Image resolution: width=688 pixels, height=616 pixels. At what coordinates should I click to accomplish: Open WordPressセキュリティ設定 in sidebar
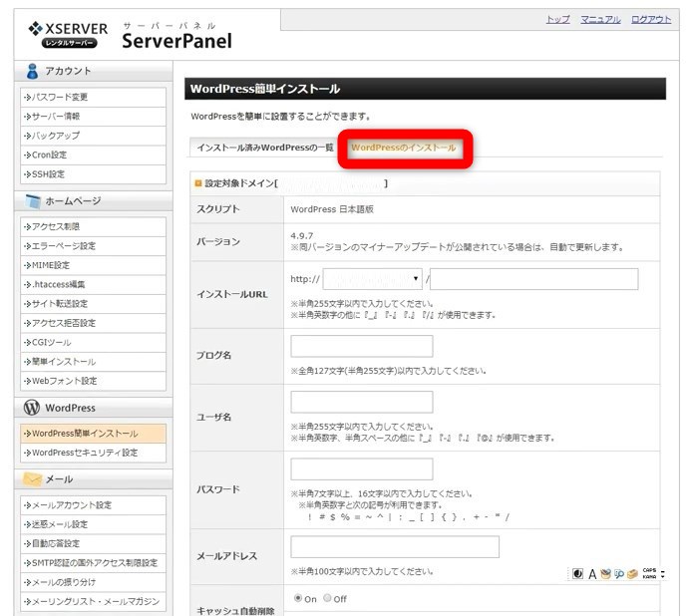(x=84, y=453)
